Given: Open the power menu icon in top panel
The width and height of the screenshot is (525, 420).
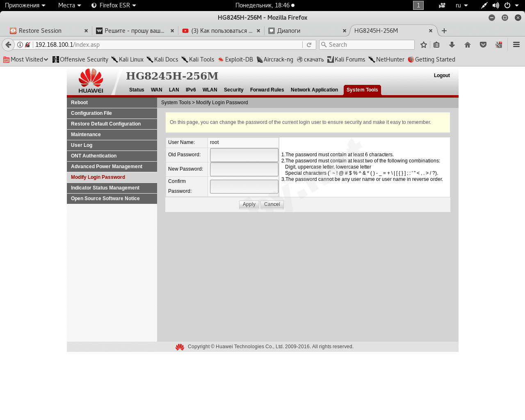Looking at the screenshot, I should pyautogui.click(x=507, y=5).
